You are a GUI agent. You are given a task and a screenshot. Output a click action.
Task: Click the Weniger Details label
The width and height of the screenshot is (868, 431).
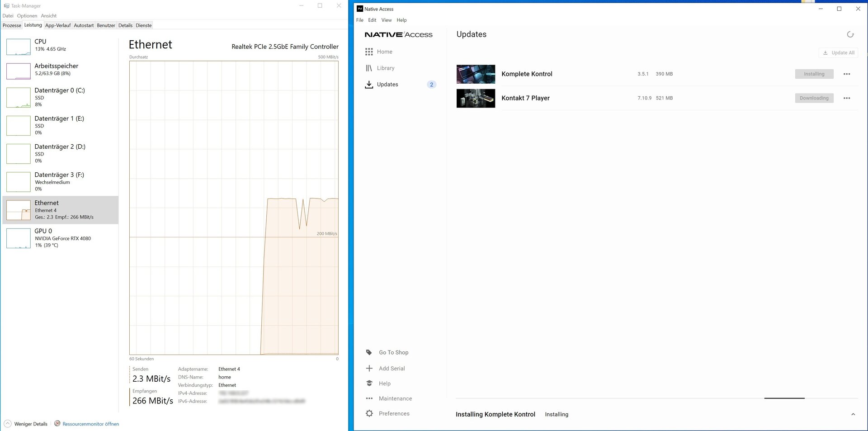tap(31, 424)
